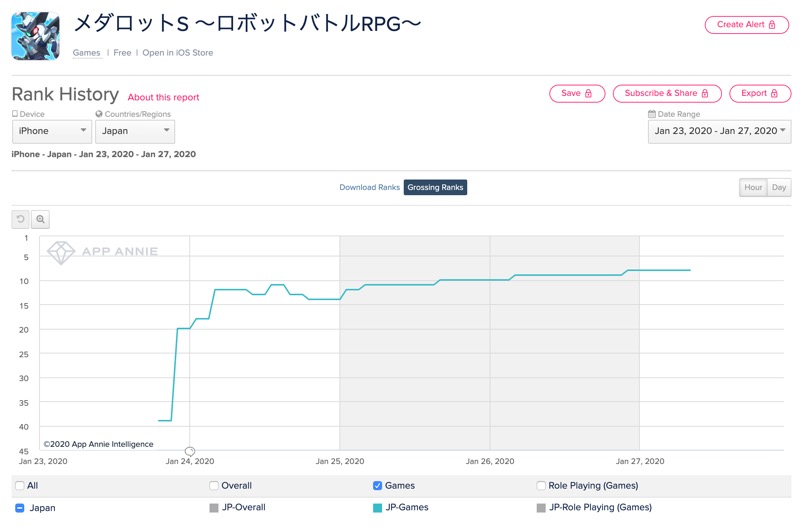Screen dimensions: 800x530
Task: Switch granularity to Day
Action: point(779,187)
